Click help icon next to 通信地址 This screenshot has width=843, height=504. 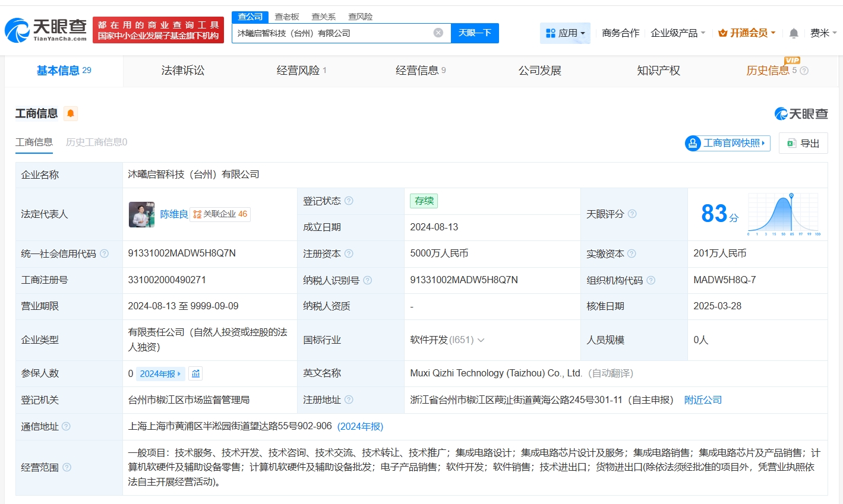(x=66, y=426)
